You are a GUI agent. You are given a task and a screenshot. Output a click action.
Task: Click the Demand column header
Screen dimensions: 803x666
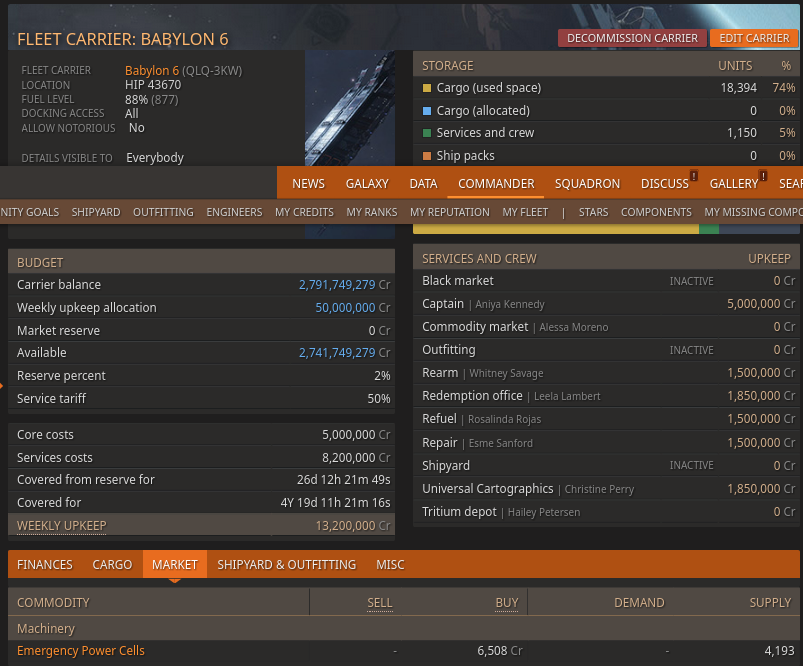(639, 603)
